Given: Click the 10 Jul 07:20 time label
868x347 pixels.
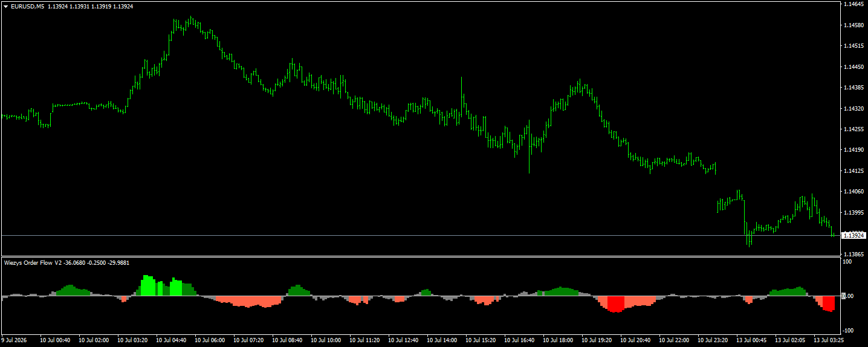Looking at the screenshot, I should tap(248, 340).
